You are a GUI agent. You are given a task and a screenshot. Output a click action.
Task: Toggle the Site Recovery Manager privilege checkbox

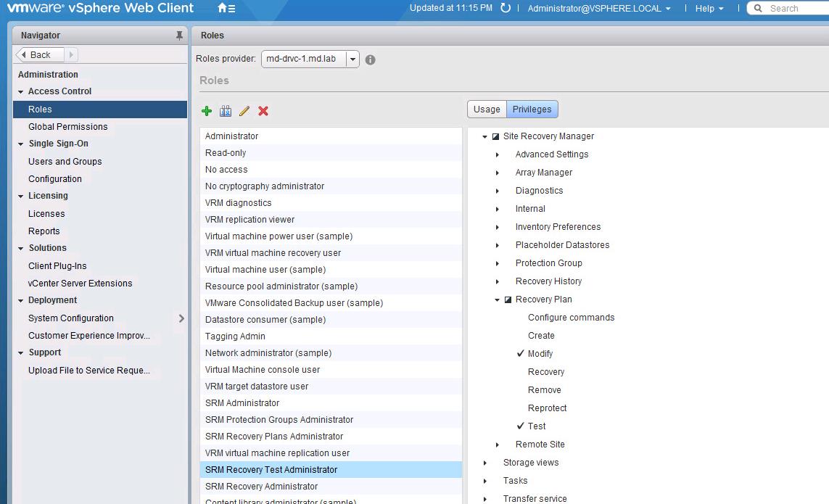(495, 136)
